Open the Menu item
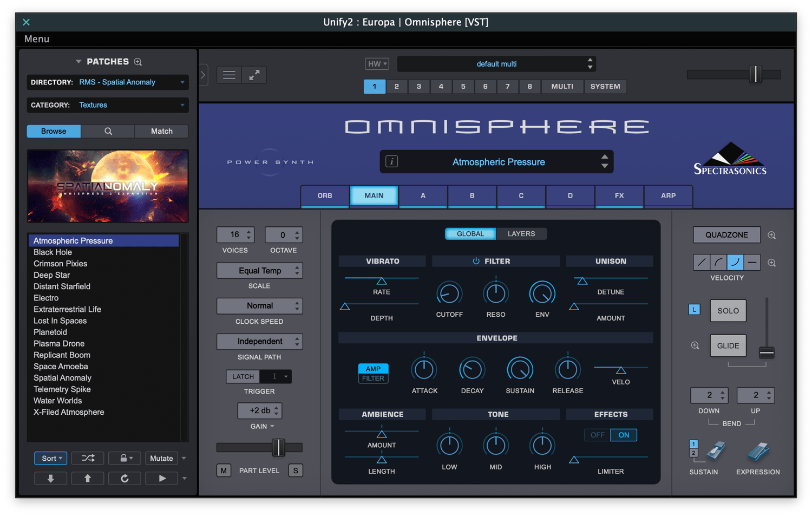The width and height of the screenshot is (812, 516). coord(37,39)
